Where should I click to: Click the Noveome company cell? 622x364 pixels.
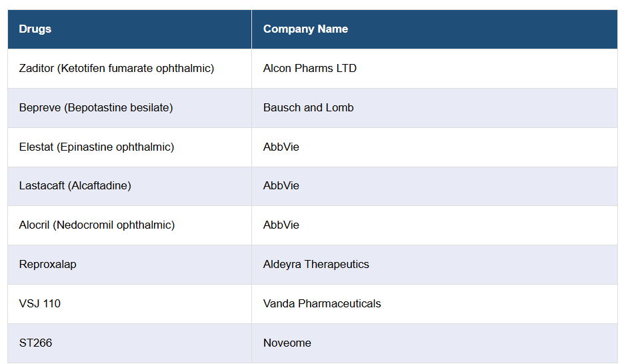pyautogui.click(x=287, y=343)
